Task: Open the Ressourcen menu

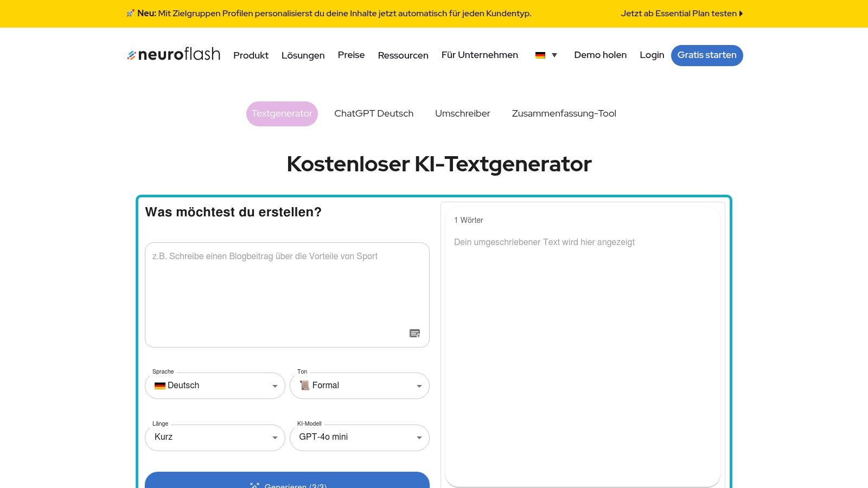Action: coord(403,55)
